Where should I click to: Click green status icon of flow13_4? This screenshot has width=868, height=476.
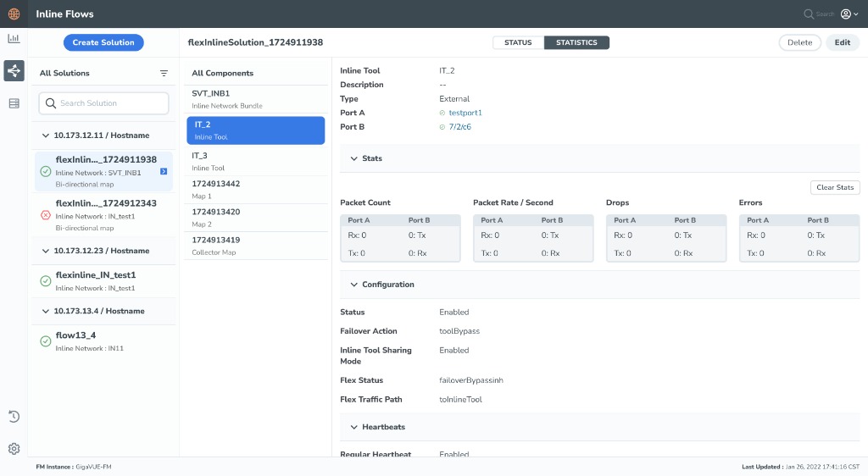click(46, 341)
